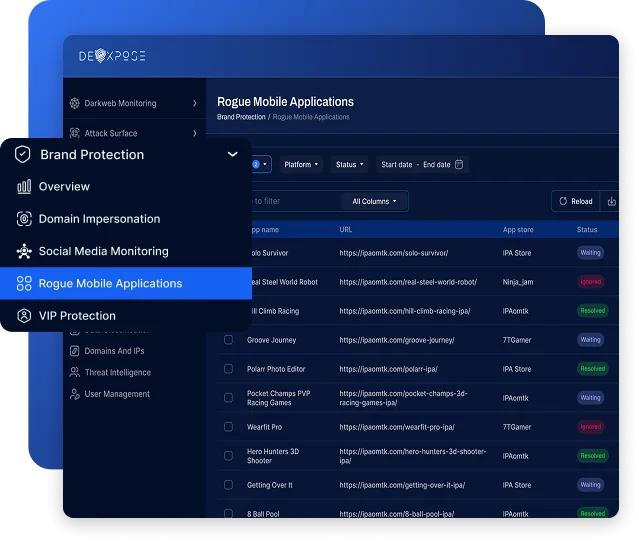Expand the Attack Surface chevron
This screenshot has height=543, width=639.
195,133
